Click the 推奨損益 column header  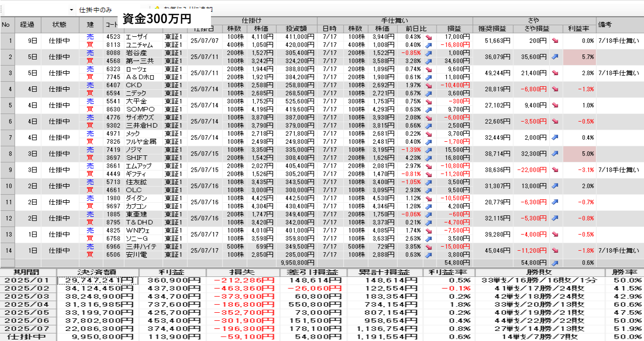click(493, 29)
